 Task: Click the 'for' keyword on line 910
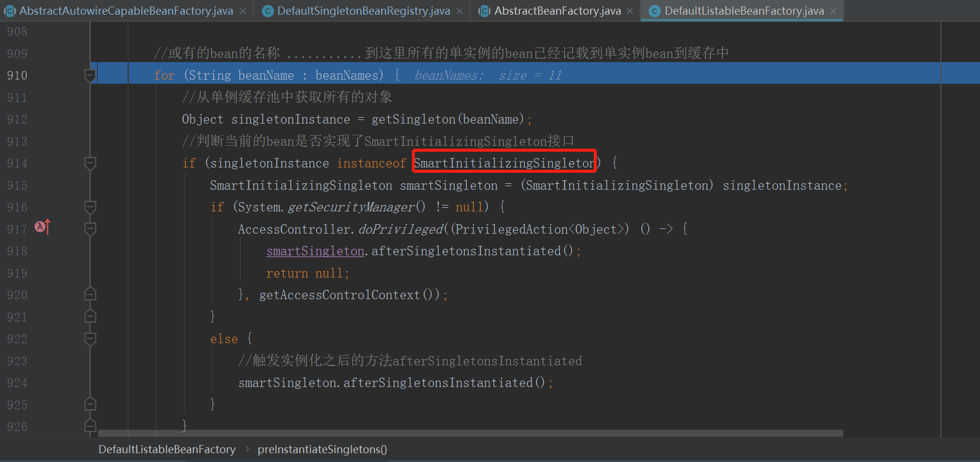pos(164,76)
